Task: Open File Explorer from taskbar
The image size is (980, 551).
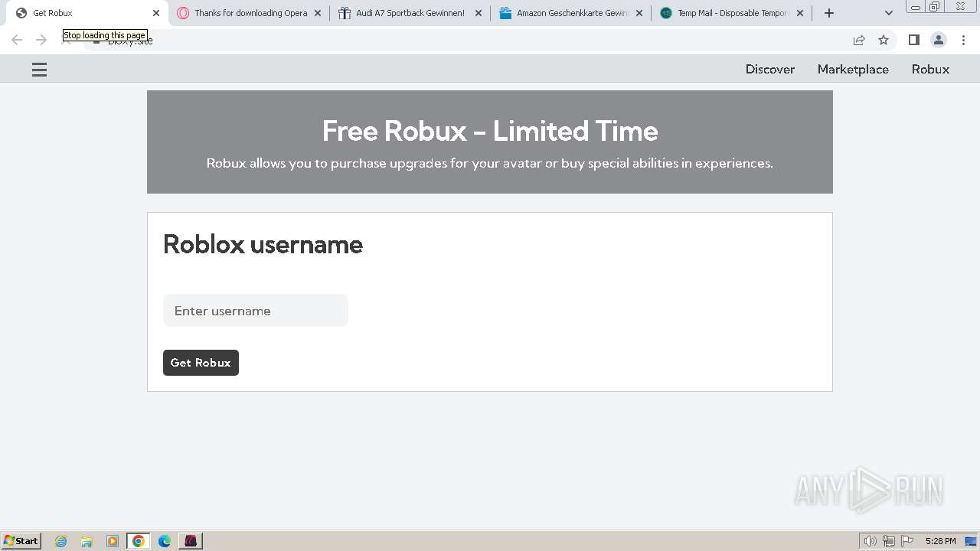Action: tap(87, 541)
